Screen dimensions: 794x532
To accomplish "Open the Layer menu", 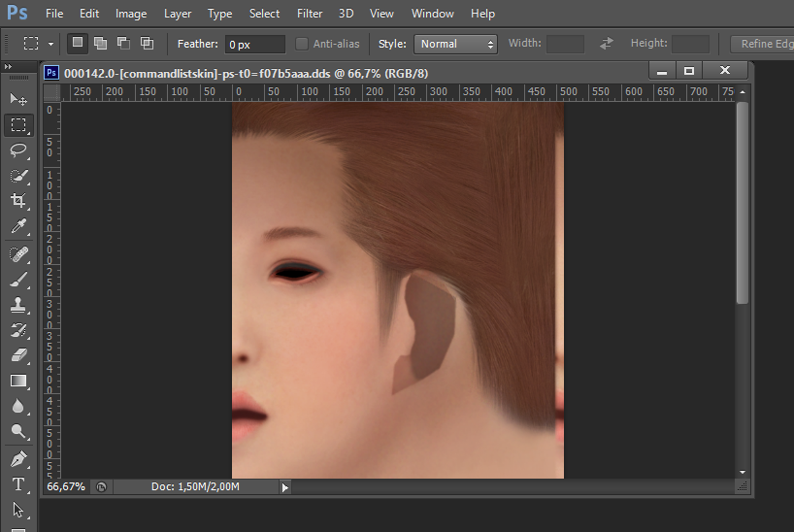I will [178, 14].
